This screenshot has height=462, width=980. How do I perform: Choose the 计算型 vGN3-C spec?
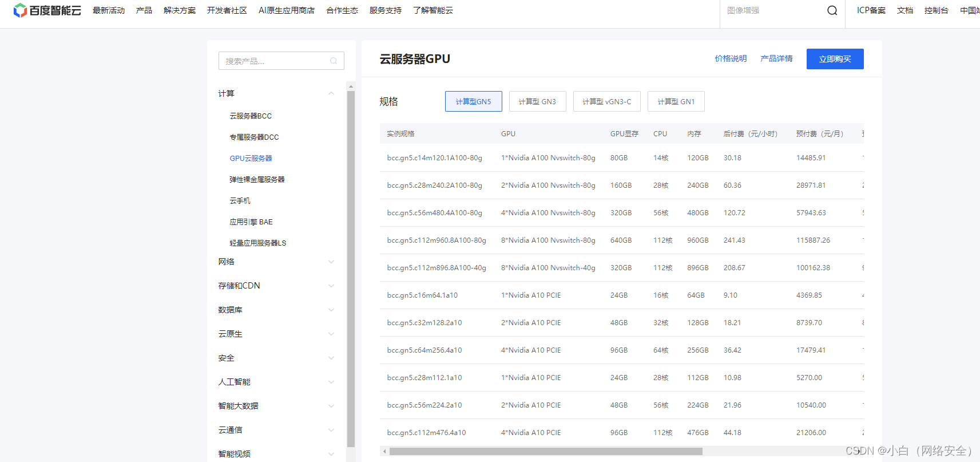coord(606,101)
